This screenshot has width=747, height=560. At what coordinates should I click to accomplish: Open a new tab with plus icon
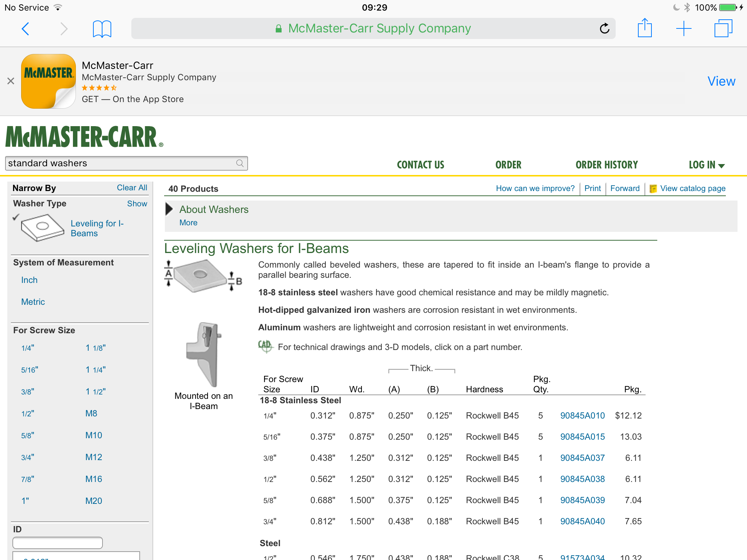click(684, 28)
